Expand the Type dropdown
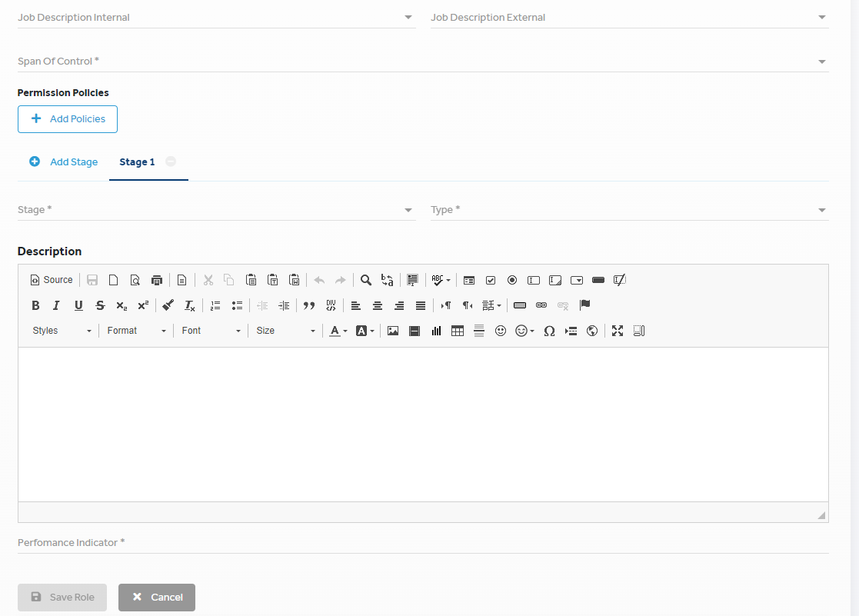Image resolution: width=859 pixels, height=616 pixels. (630, 210)
